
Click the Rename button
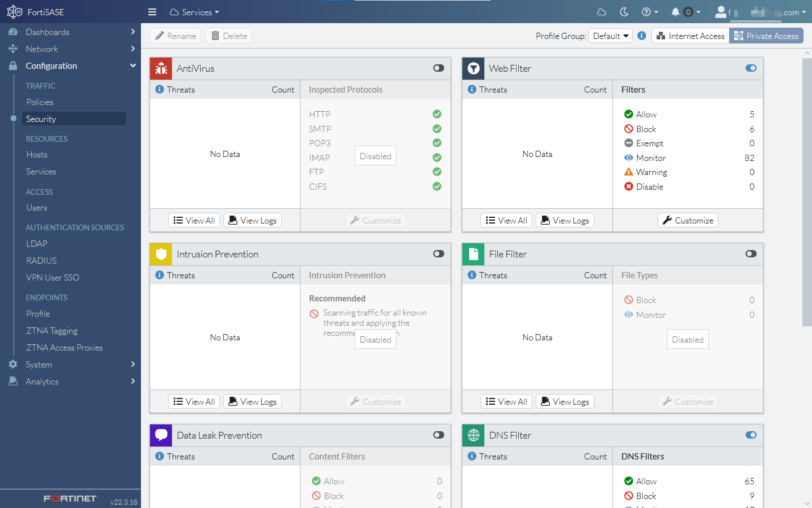pos(175,36)
